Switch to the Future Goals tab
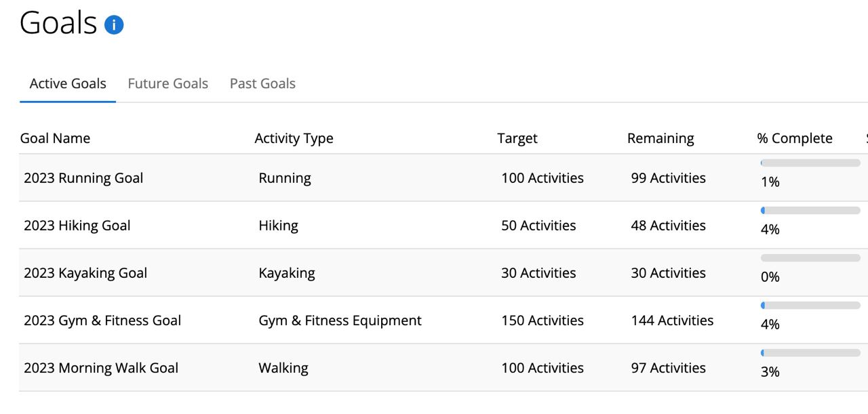Viewport: 868px width, 414px height. [x=167, y=83]
